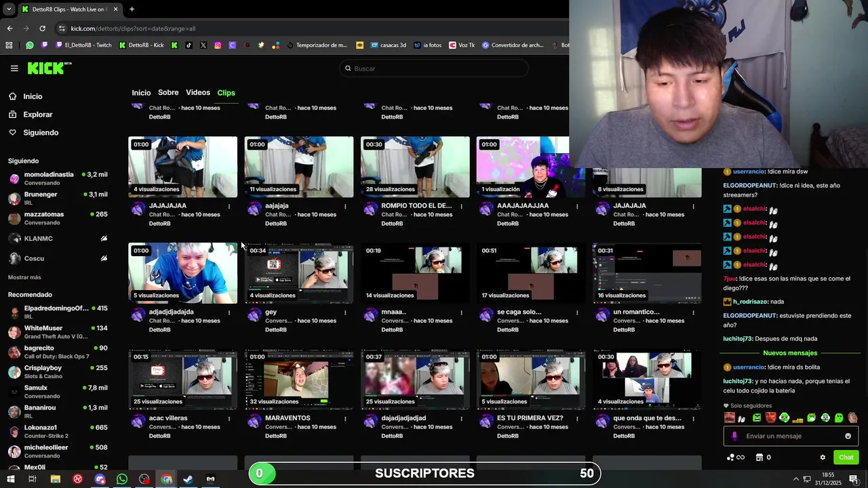
Task: Open options menu for JAJAJAJAA clip
Action: click(229, 206)
